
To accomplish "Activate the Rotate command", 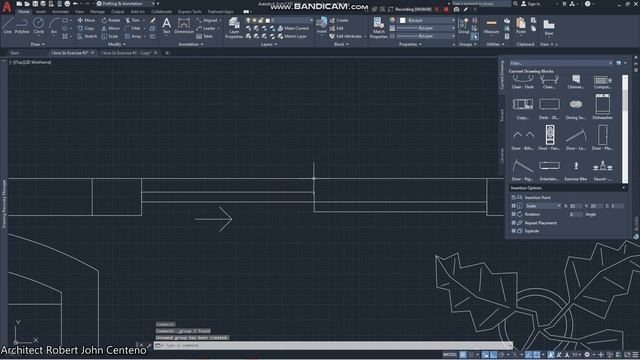I will (111, 20).
